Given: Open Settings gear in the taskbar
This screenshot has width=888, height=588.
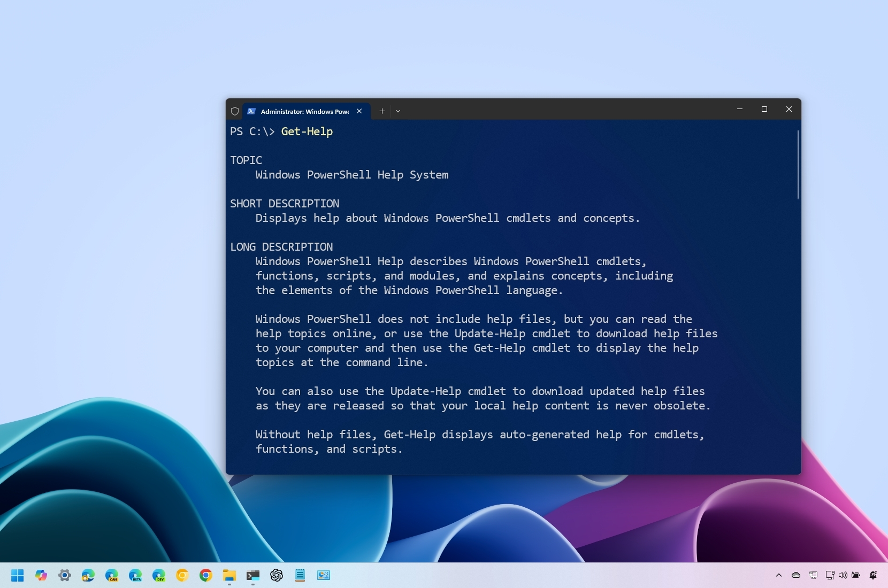Looking at the screenshot, I should pyautogui.click(x=65, y=575).
